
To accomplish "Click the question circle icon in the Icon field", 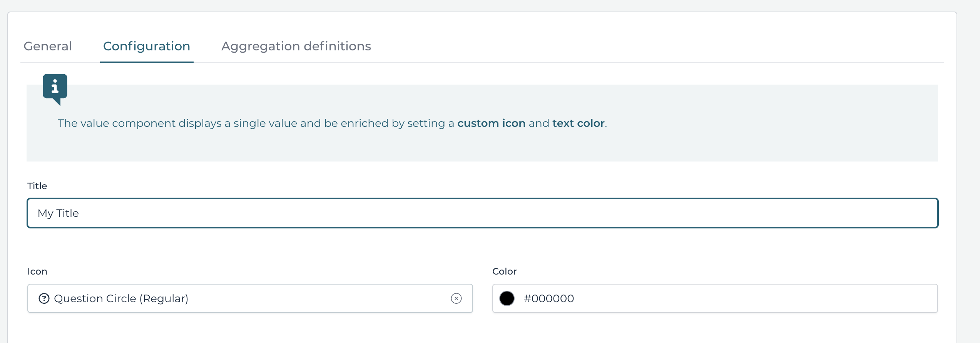I will (44, 298).
